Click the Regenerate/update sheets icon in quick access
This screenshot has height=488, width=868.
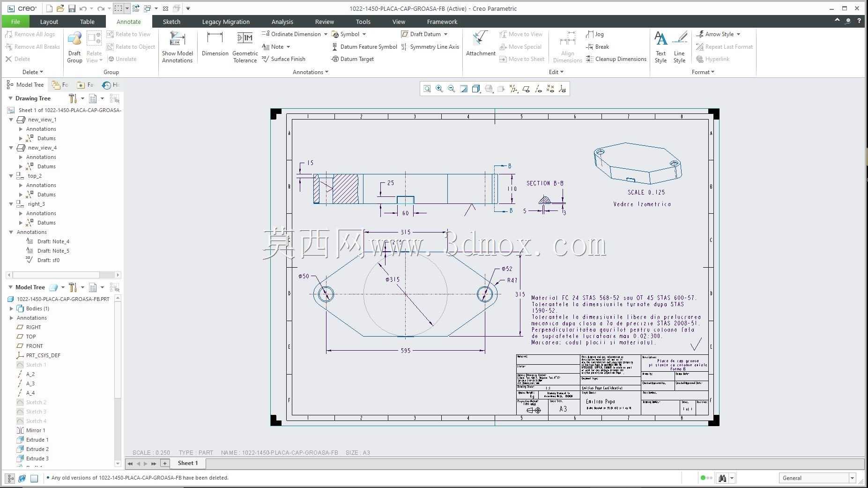tap(136, 8)
